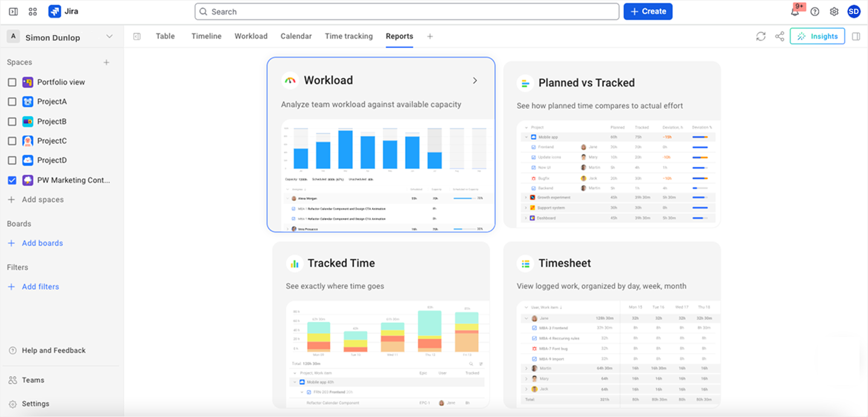Open the Tracked Time chart preview thumbnail

tap(388, 354)
